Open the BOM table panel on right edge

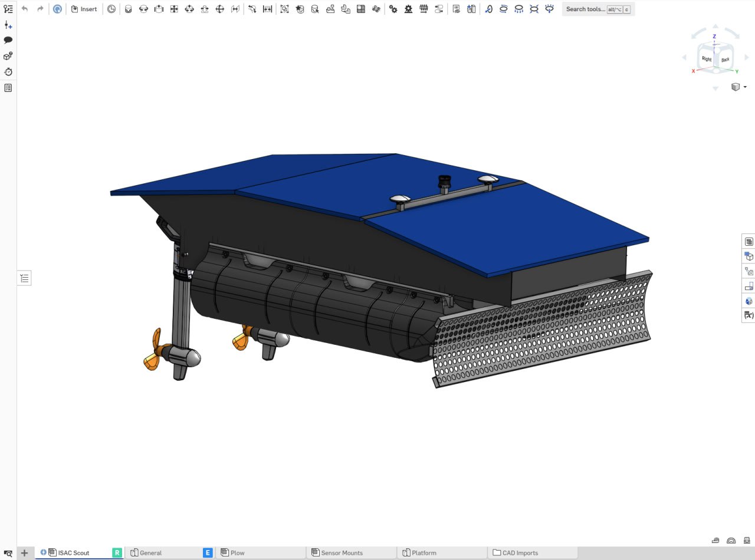749,242
